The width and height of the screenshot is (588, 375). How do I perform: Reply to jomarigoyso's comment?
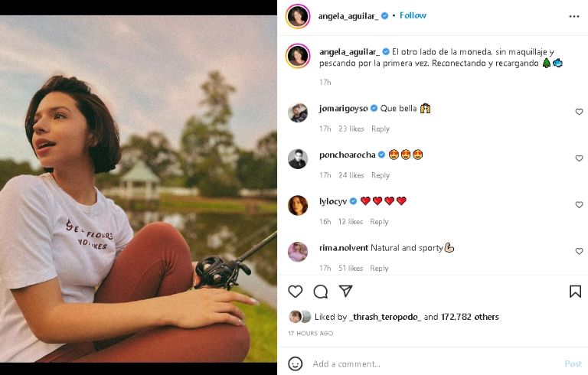tap(380, 129)
